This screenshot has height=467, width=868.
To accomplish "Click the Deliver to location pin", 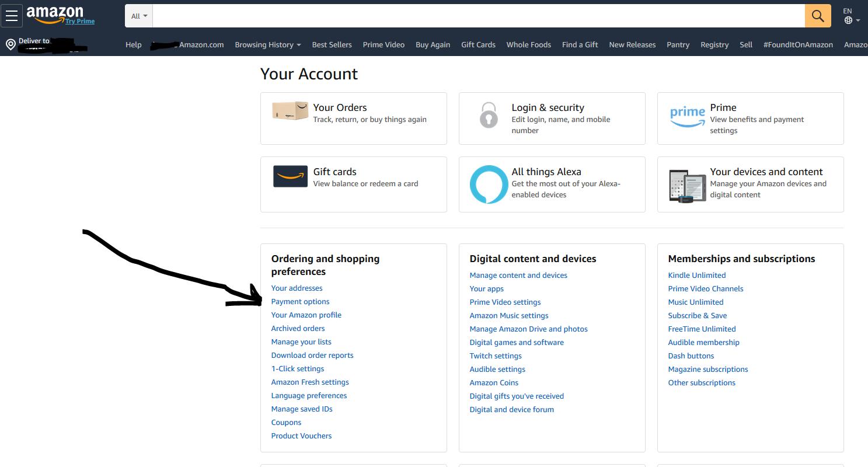I will (11, 45).
